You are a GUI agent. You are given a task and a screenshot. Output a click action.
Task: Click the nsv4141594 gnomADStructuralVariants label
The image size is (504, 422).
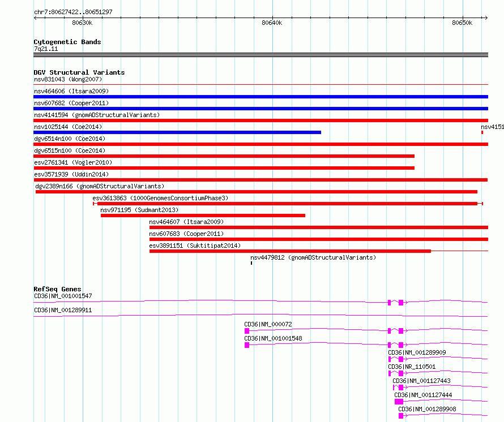tap(97, 115)
